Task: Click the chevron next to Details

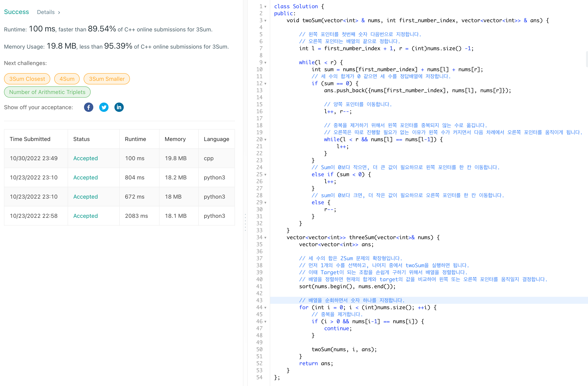Action: tap(59, 12)
